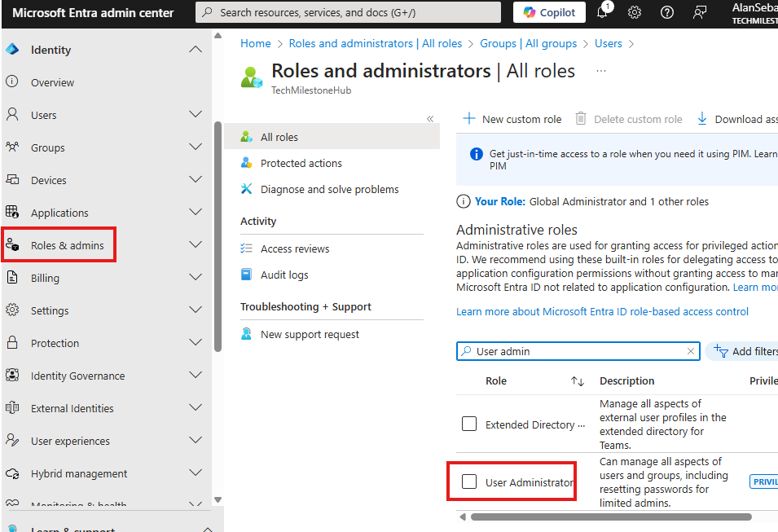
Task: Collapse the Identity section chevron
Action: (196, 49)
